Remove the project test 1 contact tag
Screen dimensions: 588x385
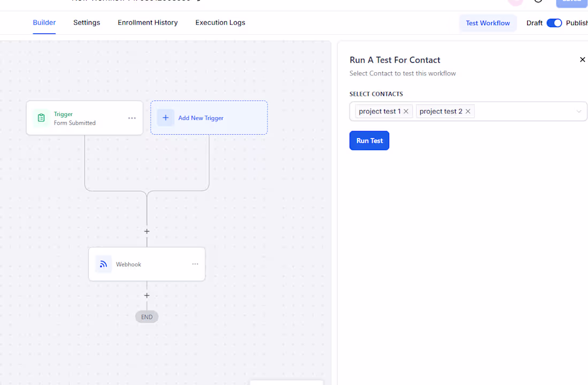pos(406,111)
